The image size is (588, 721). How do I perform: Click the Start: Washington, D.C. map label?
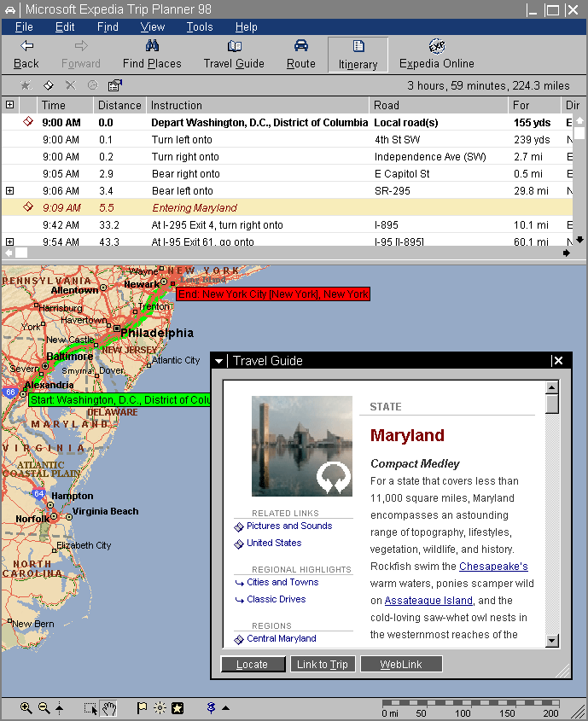(119, 400)
